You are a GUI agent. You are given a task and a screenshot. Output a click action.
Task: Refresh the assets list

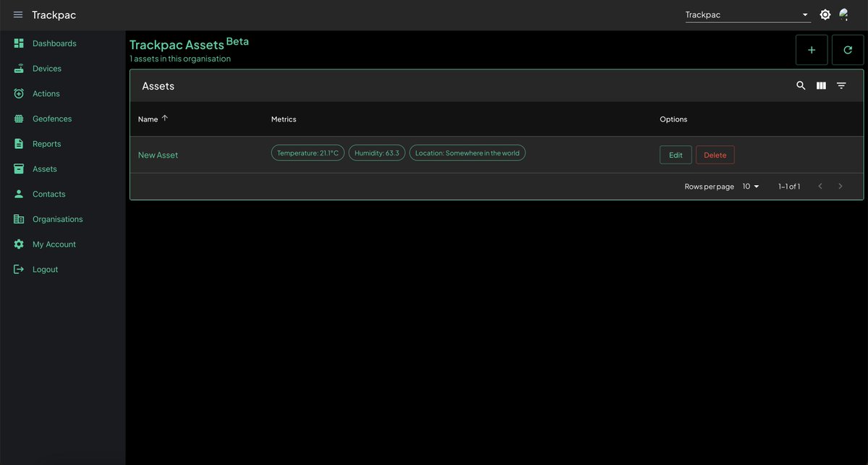click(x=848, y=50)
